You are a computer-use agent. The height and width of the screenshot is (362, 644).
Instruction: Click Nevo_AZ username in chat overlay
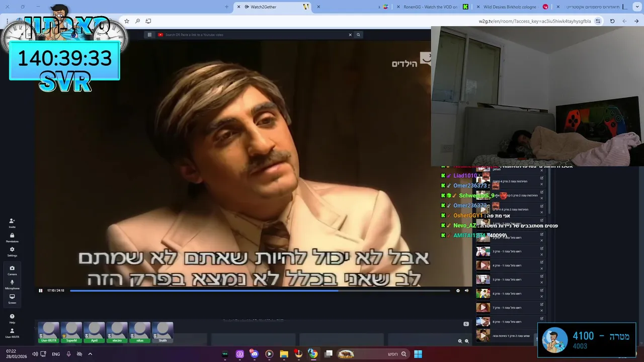(464, 226)
